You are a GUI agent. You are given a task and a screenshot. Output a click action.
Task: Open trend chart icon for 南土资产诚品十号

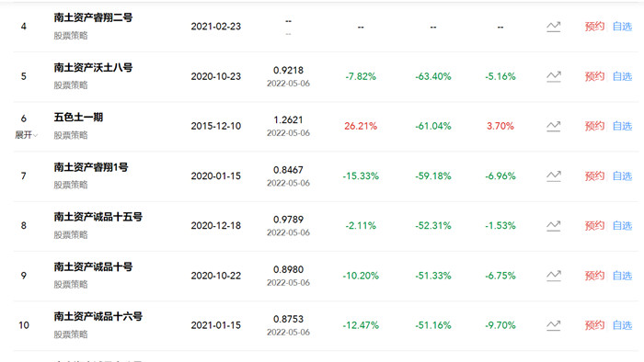click(x=553, y=276)
